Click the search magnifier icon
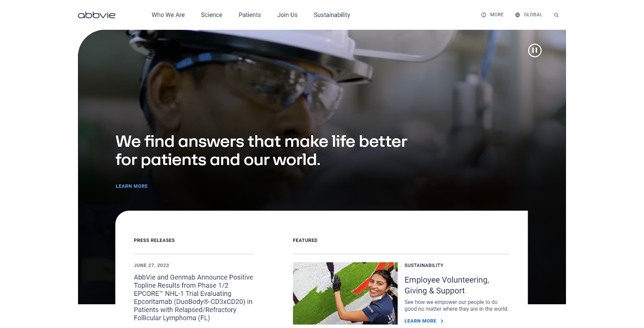 pyautogui.click(x=556, y=15)
